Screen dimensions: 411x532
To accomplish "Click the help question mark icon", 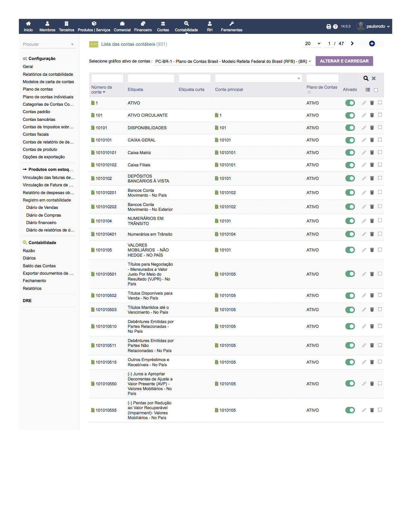I will [x=335, y=26].
